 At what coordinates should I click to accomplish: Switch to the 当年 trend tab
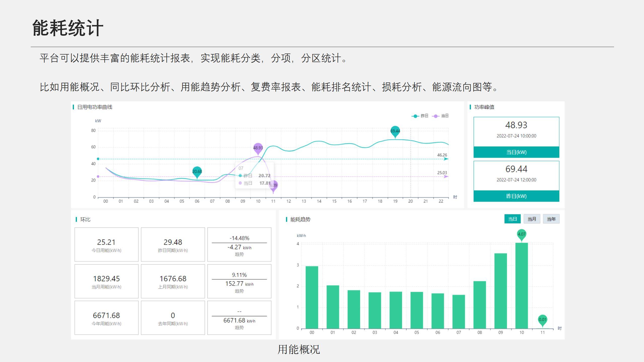pos(551,219)
